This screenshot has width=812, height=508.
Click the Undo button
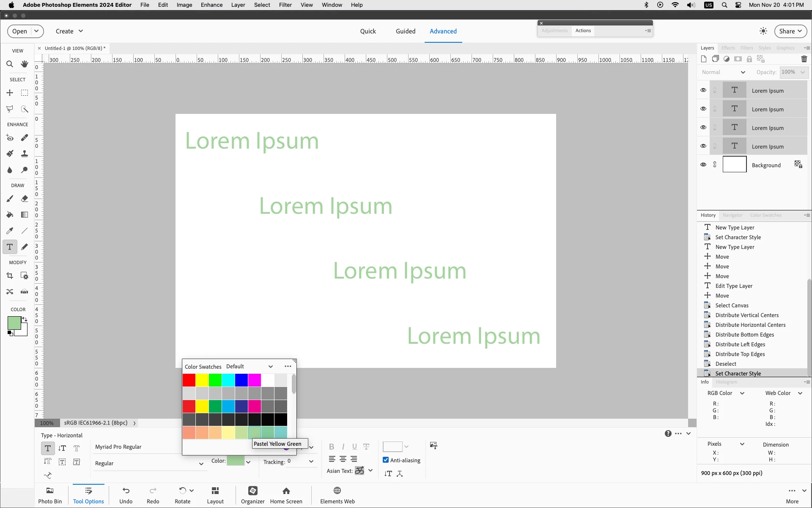click(126, 494)
